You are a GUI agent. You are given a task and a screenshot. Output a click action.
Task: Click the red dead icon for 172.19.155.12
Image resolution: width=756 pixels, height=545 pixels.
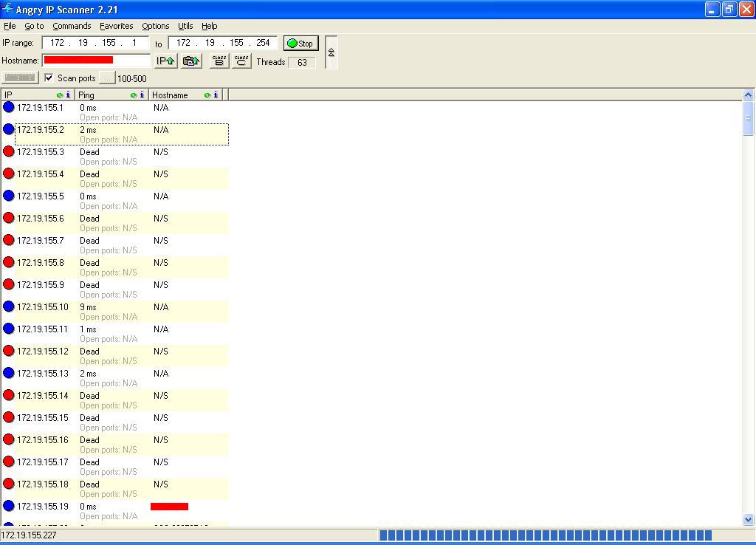[x=9, y=351]
